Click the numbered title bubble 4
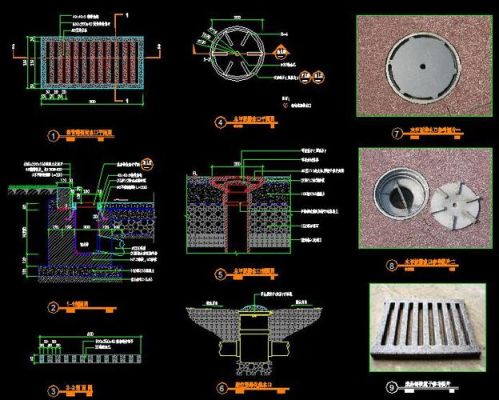Screen dimensions: 499x400 tap(220, 123)
